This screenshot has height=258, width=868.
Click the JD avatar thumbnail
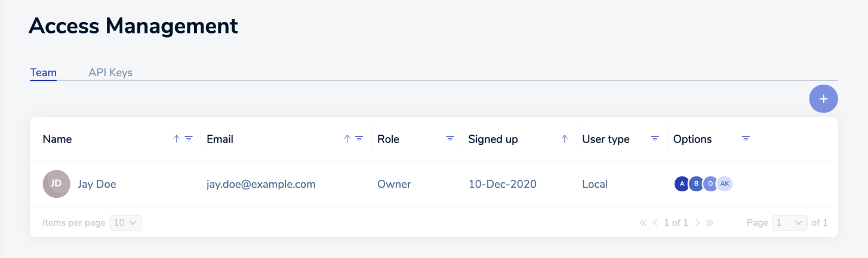pos(57,184)
